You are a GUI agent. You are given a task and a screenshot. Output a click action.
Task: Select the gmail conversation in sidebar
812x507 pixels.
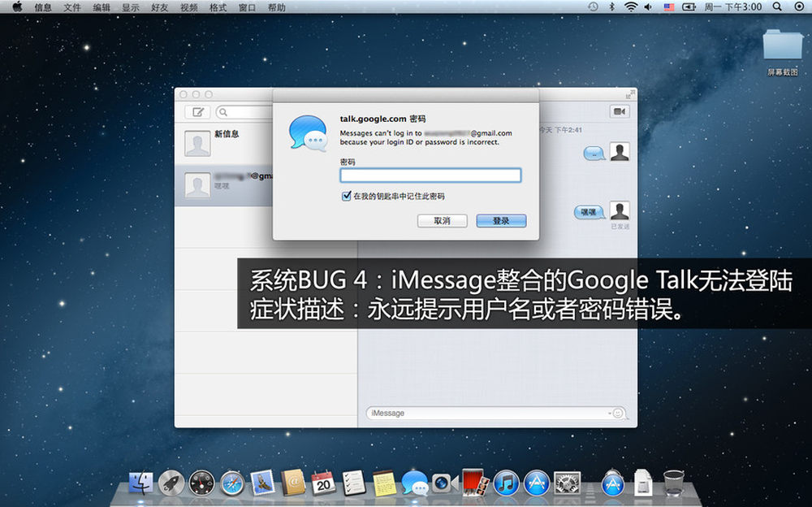[224, 185]
